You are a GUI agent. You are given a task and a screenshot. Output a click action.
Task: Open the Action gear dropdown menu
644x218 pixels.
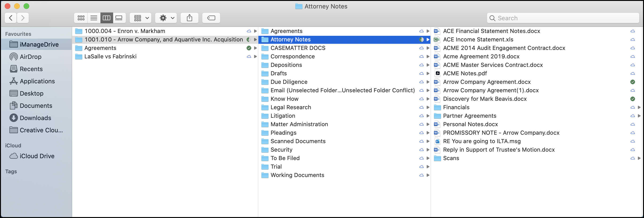[x=166, y=18]
